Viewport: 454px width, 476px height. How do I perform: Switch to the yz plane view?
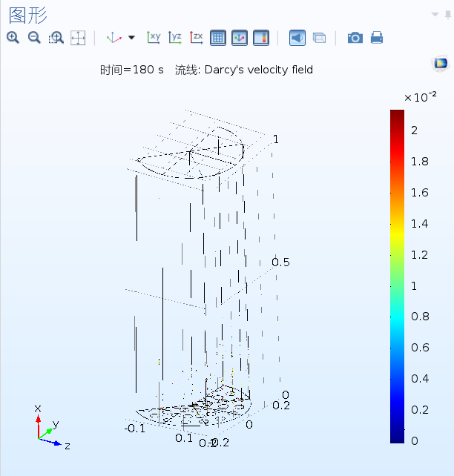pyautogui.click(x=175, y=38)
